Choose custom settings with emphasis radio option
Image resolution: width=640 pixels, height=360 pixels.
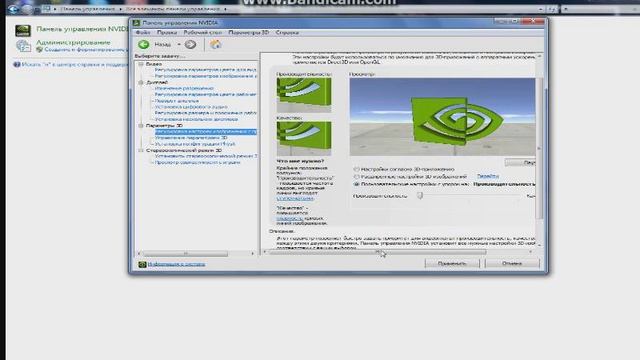pos(357,184)
